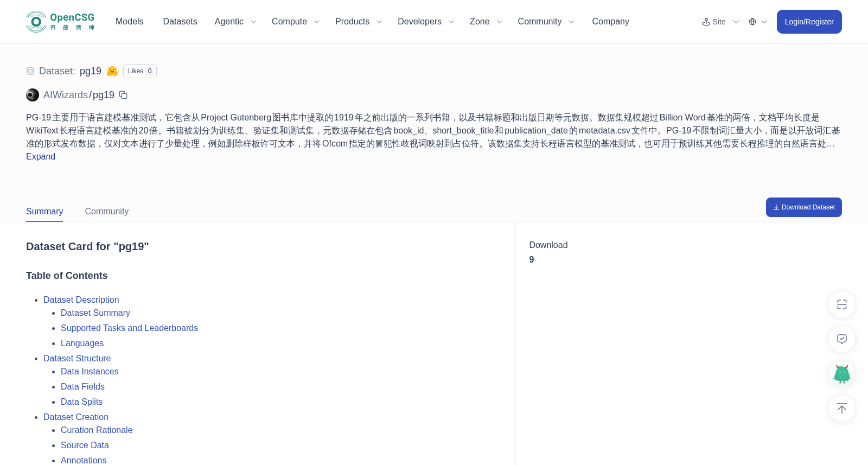Expand the Compute menu
Image resolution: width=868 pixels, height=465 pixels.
[296, 22]
